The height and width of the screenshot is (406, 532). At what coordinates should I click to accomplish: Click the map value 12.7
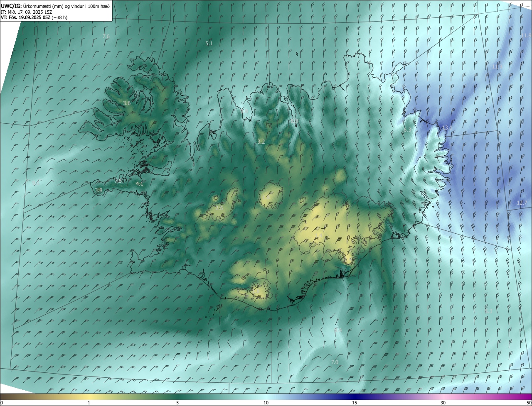point(522,203)
